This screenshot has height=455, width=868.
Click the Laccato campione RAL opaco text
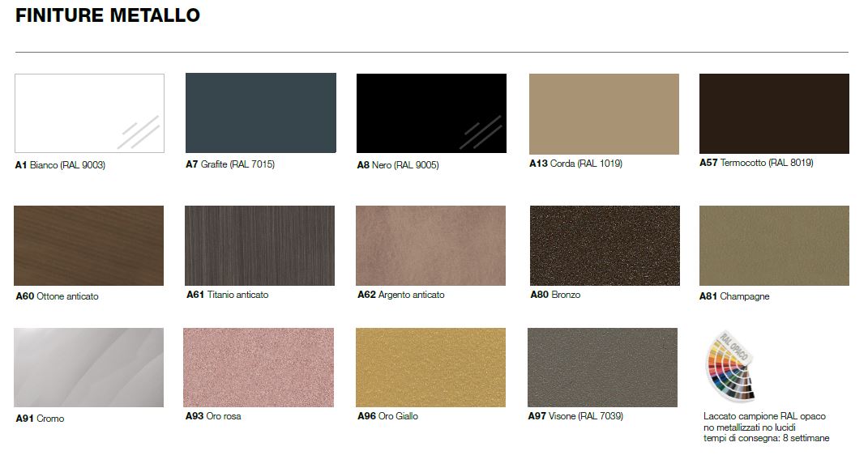(764, 416)
